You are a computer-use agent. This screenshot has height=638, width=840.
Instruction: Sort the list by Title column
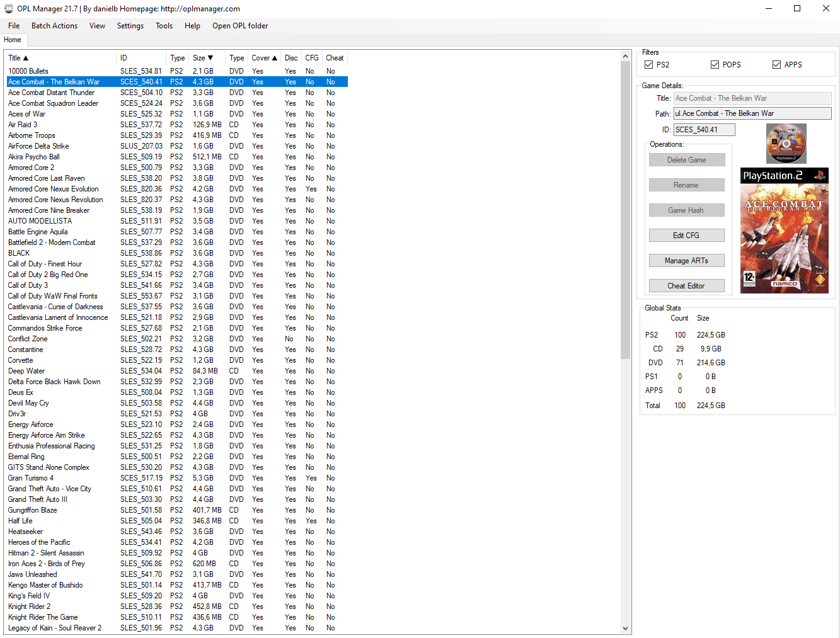[60, 58]
